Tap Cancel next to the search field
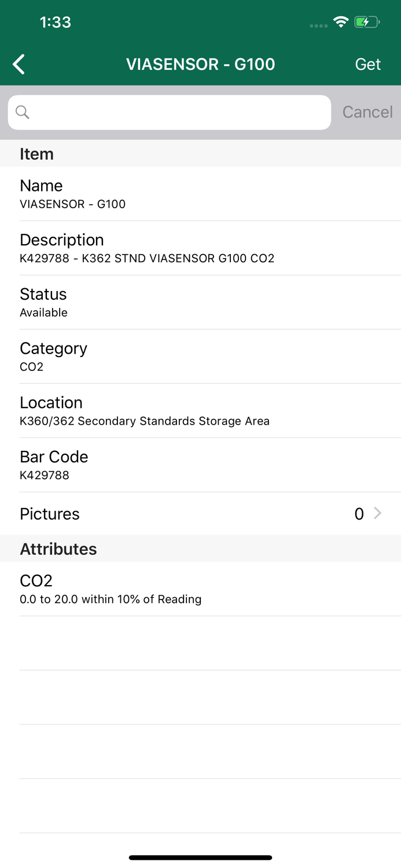Image resolution: width=401 pixels, height=868 pixels. [x=367, y=112]
